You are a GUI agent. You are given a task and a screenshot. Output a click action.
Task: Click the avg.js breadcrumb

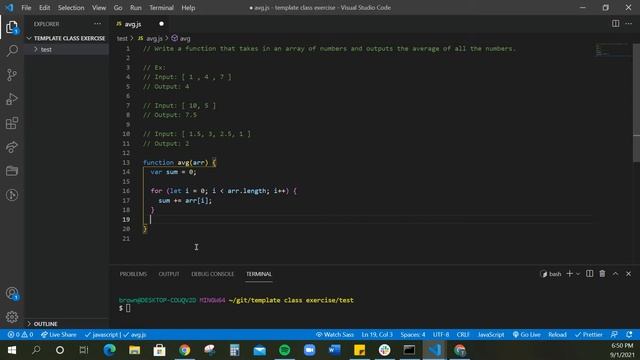point(150,38)
